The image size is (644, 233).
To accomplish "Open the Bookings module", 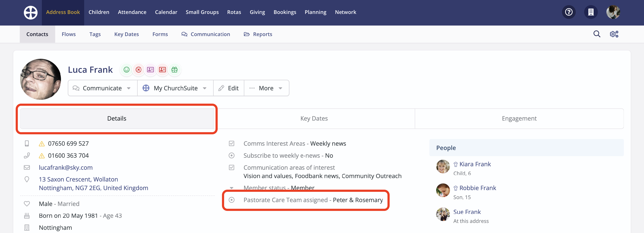I will (x=285, y=12).
